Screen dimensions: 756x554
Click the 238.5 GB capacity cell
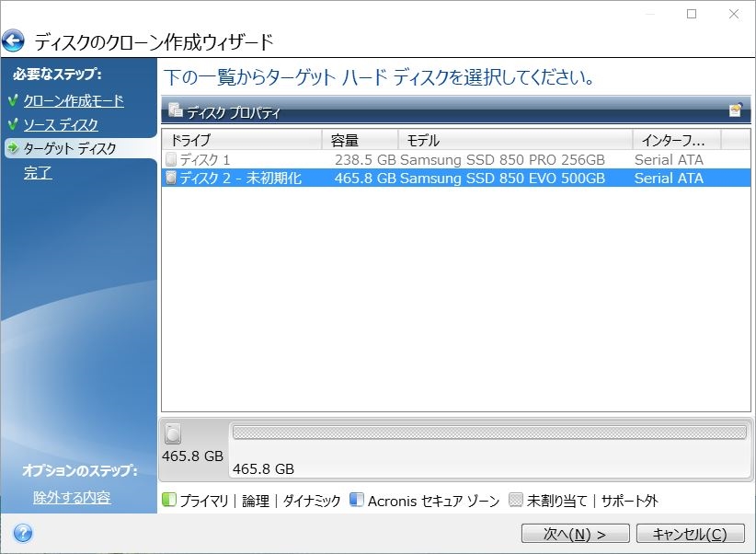tap(365, 159)
